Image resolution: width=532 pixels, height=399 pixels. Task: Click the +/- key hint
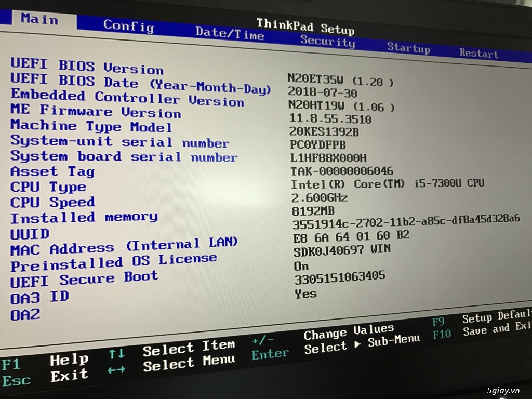coord(263,340)
